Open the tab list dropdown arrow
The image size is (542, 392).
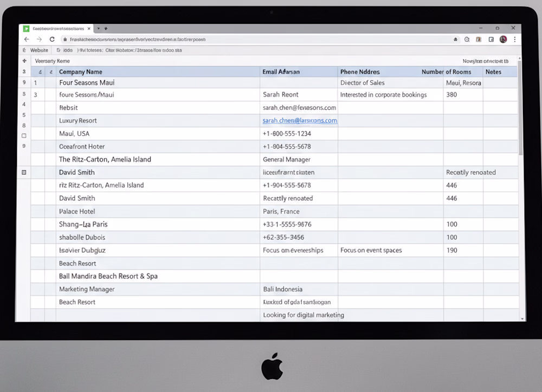(x=99, y=28)
